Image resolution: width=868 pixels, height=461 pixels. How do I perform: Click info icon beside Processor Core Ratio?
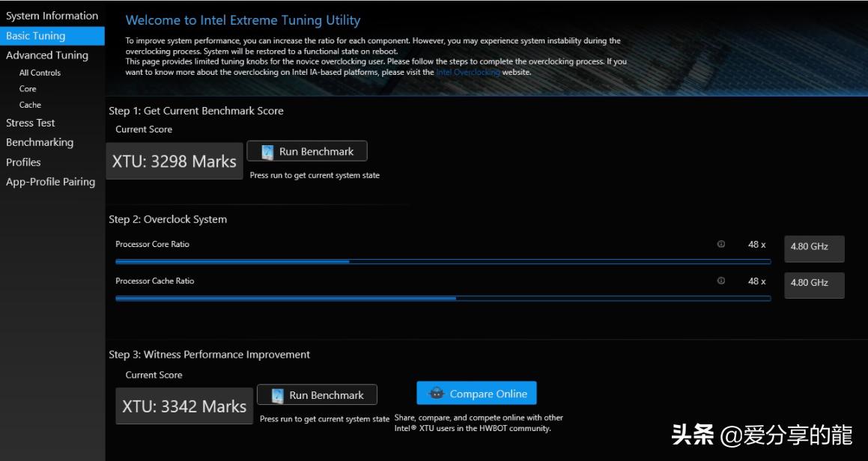coord(720,244)
